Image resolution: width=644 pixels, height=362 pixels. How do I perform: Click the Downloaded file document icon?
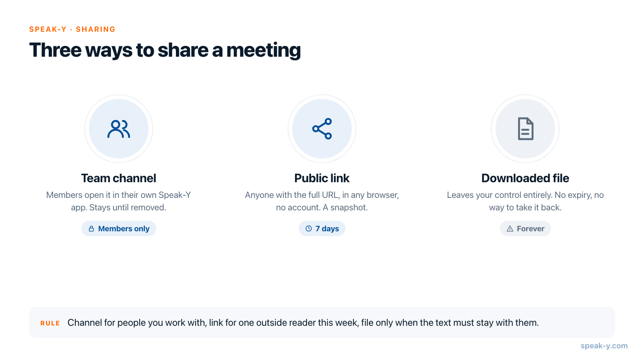click(525, 129)
